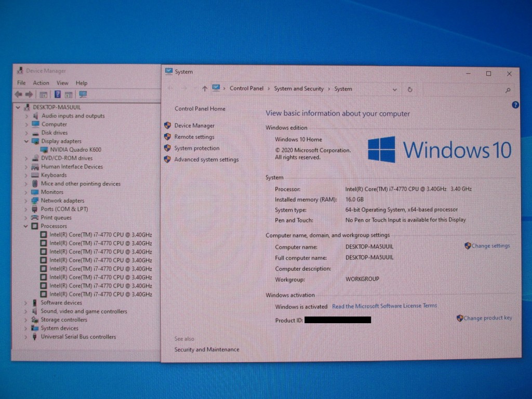Click the refresh icon in System address bar
Screen dimensions: 532x399
(410, 89)
